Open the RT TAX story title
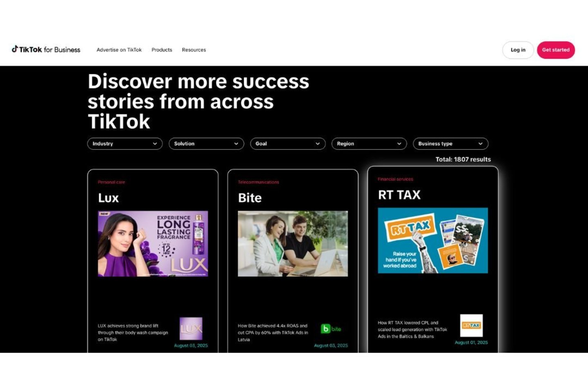This screenshot has width=588, height=392. tap(399, 195)
